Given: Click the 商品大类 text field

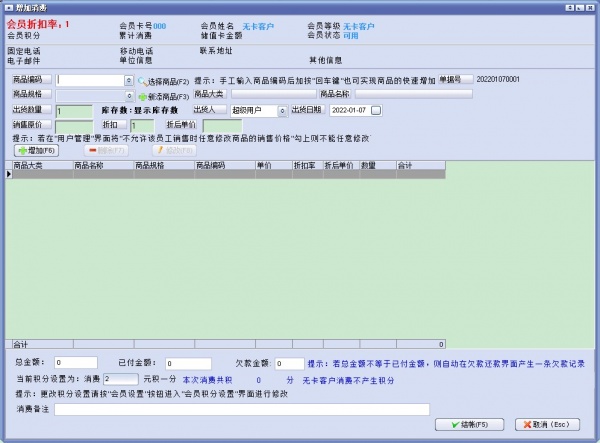Looking at the screenshot, I should 274,94.
